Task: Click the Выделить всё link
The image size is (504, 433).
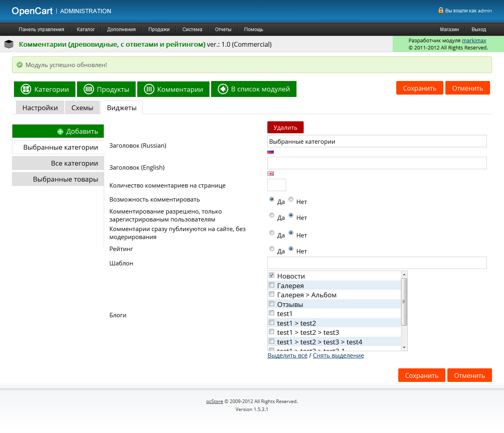Action: [x=287, y=356]
